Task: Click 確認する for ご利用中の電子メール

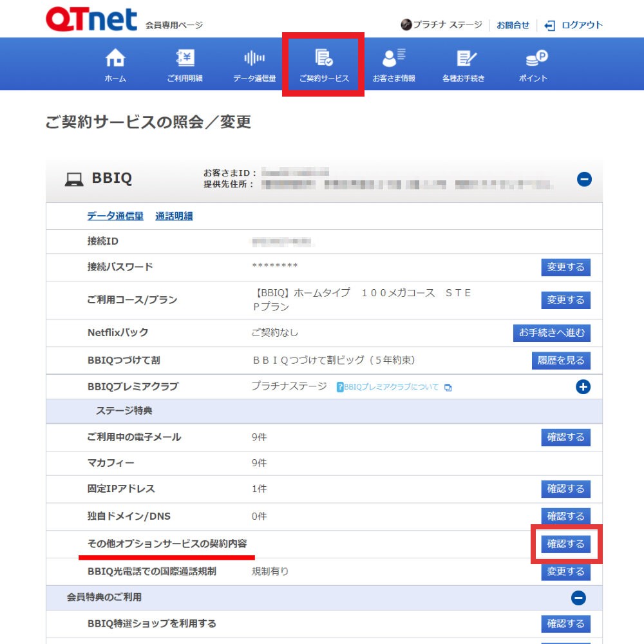Action: coord(565,437)
